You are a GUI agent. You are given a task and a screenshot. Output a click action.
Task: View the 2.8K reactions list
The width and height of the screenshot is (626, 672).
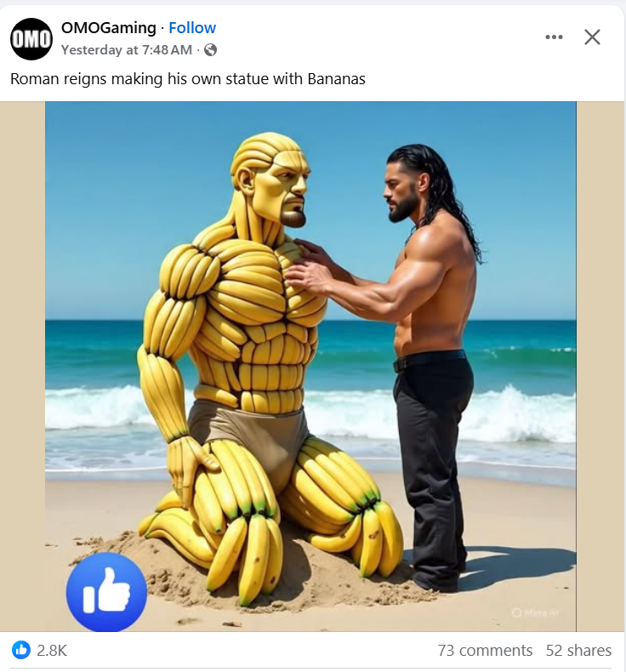tap(52, 651)
